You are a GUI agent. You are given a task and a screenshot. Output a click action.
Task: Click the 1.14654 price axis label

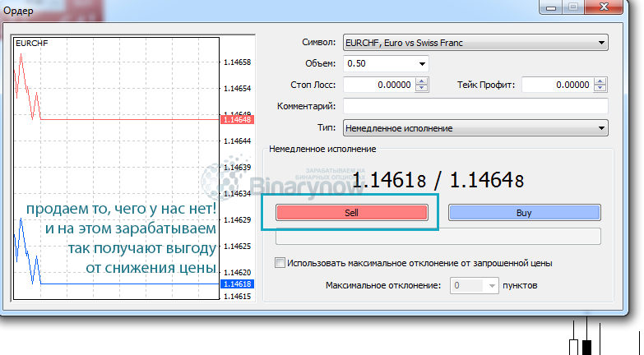click(x=238, y=89)
